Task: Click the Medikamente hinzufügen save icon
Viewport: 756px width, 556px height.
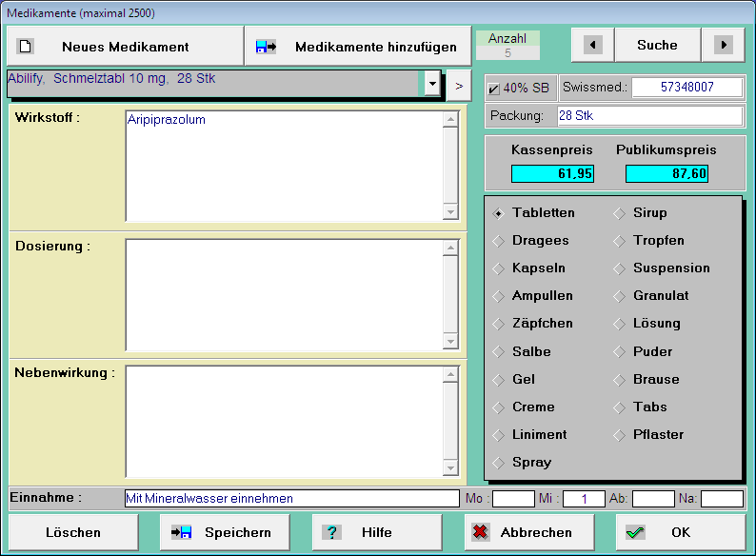Action: [x=266, y=46]
